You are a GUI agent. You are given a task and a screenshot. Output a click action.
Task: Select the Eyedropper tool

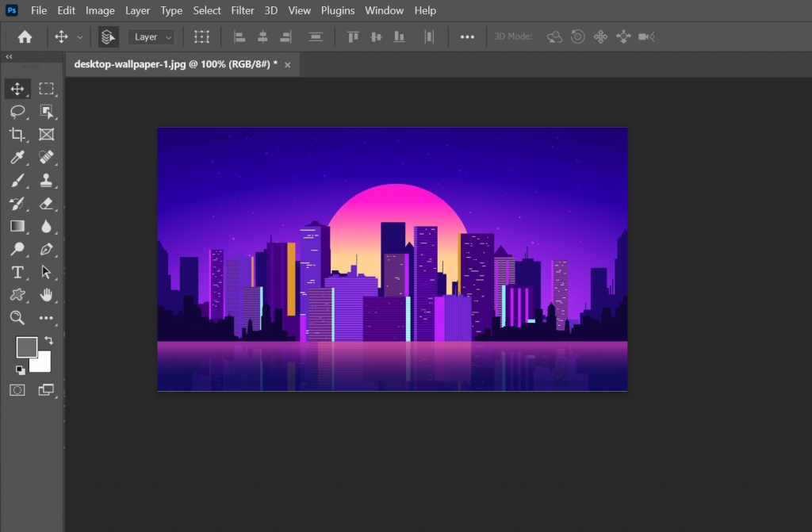pos(17,157)
